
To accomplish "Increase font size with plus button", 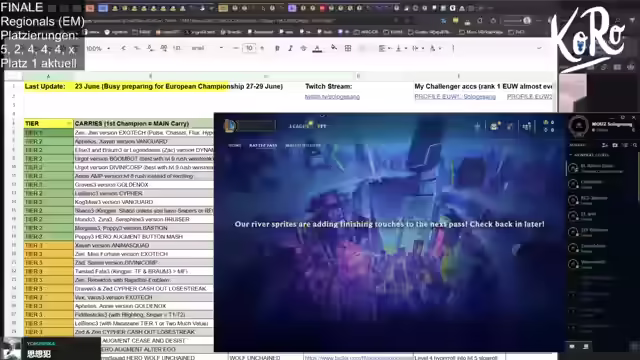I will pyautogui.click(x=262, y=48).
